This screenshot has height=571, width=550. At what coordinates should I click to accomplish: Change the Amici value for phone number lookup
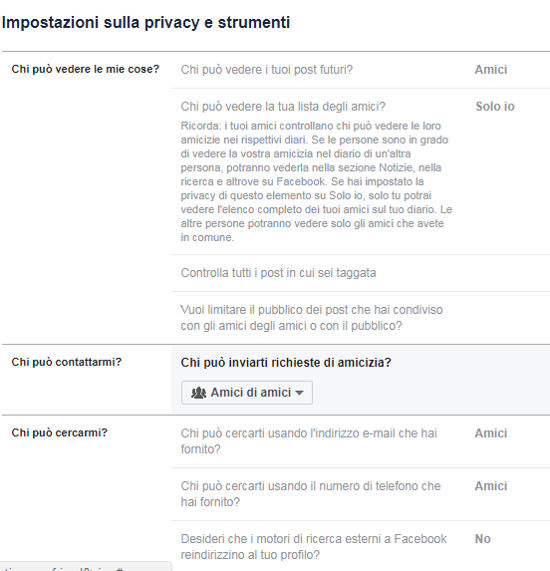[x=491, y=486]
